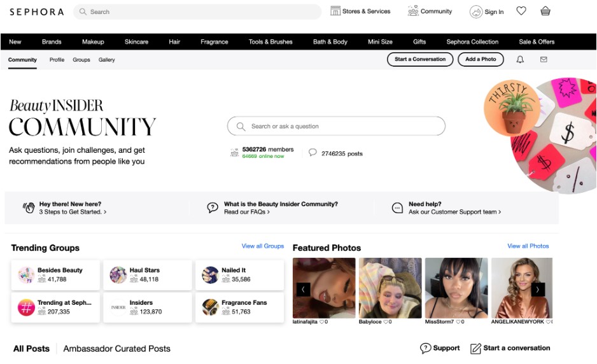
Task: Click the Community people icon in header
Action: 413,11
